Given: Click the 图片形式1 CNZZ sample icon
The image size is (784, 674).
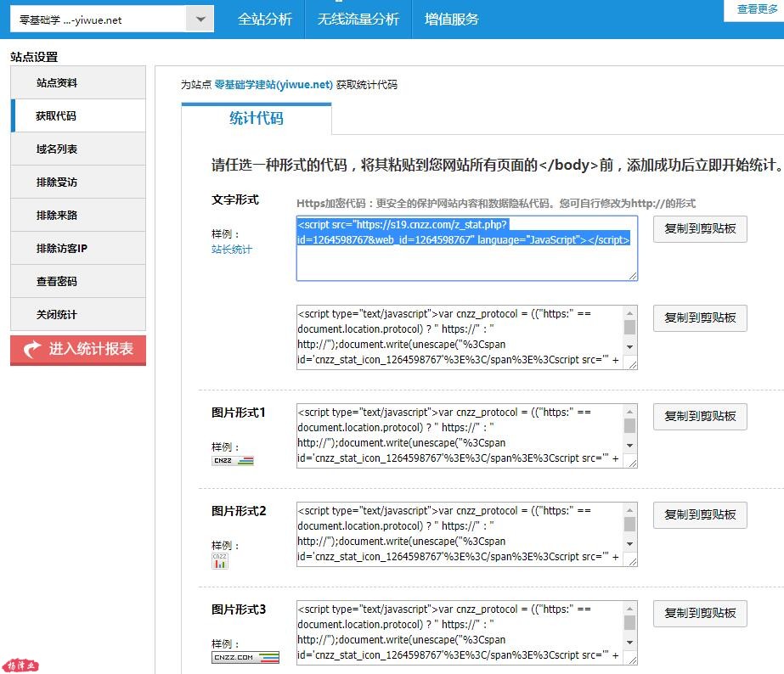Looking at the screenshot, I should pos(233,461).
